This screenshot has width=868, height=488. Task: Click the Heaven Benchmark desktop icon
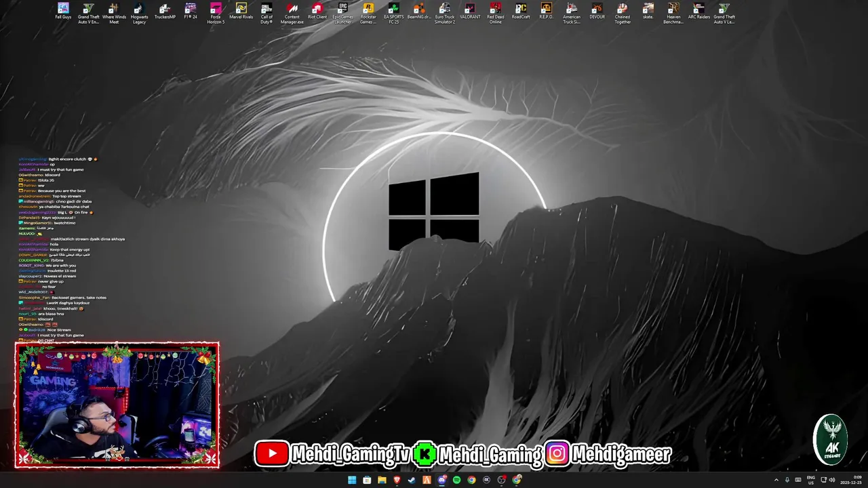[x=673, y=14]
